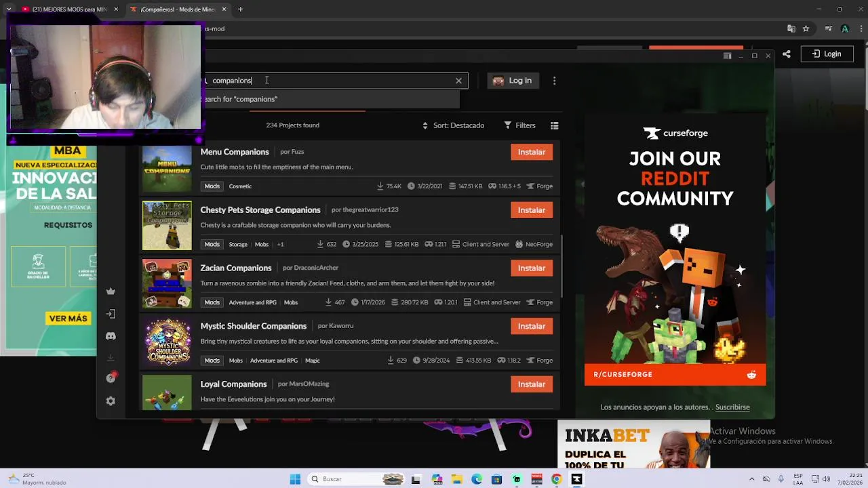868x488 pixels.
Task: Open the browser tab list dropdown arrow
Action: click(x=9, y=9)
